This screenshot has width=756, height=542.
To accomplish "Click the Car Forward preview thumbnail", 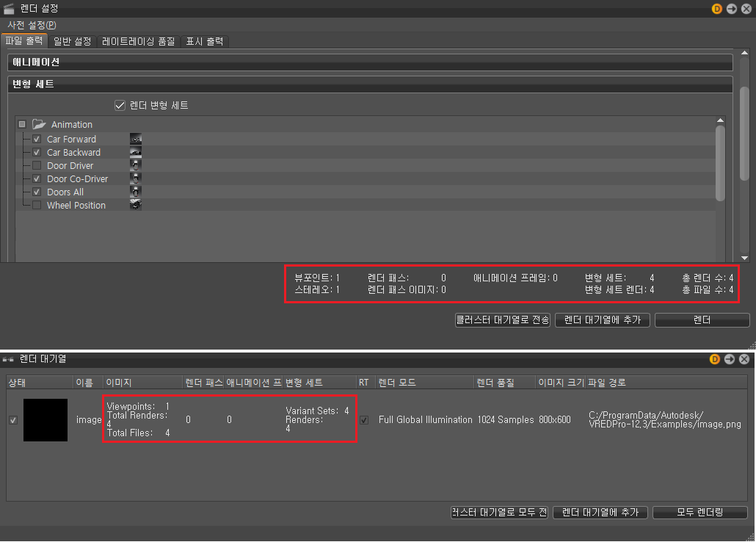I will pyautogui.click(x=136, y=139).
